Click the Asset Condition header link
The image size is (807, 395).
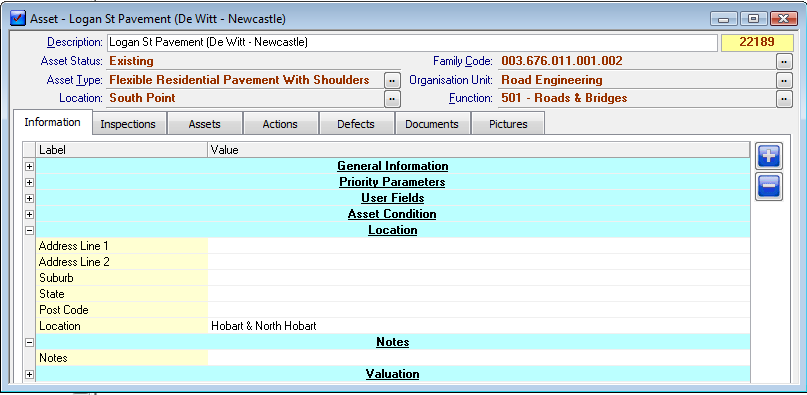(392, 214)
